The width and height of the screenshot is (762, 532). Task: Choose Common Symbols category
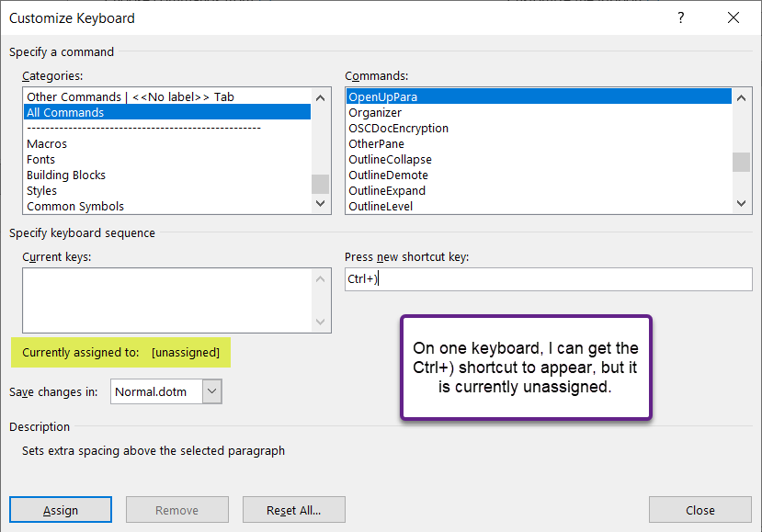(x=75, y=207)
